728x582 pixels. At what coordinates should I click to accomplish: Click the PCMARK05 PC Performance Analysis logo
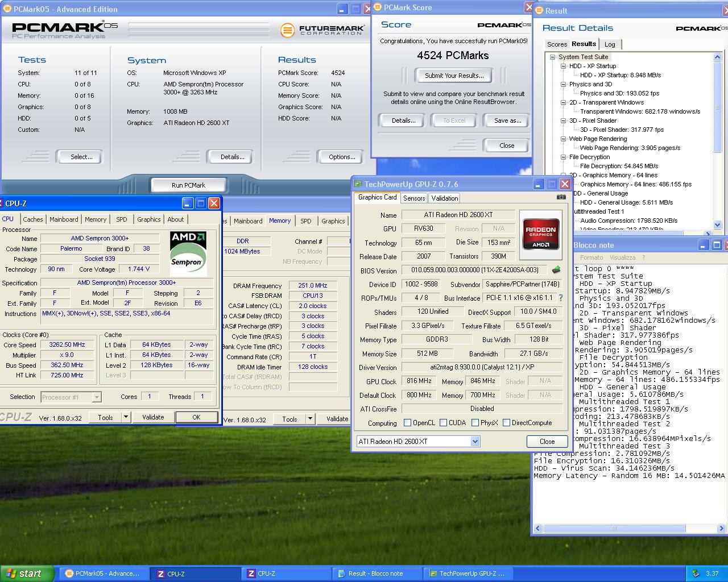tap(65, 30)
